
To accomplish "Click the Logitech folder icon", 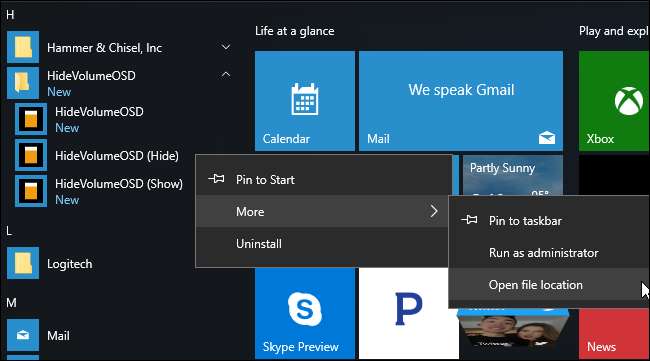I will click(x=23, y=263).
